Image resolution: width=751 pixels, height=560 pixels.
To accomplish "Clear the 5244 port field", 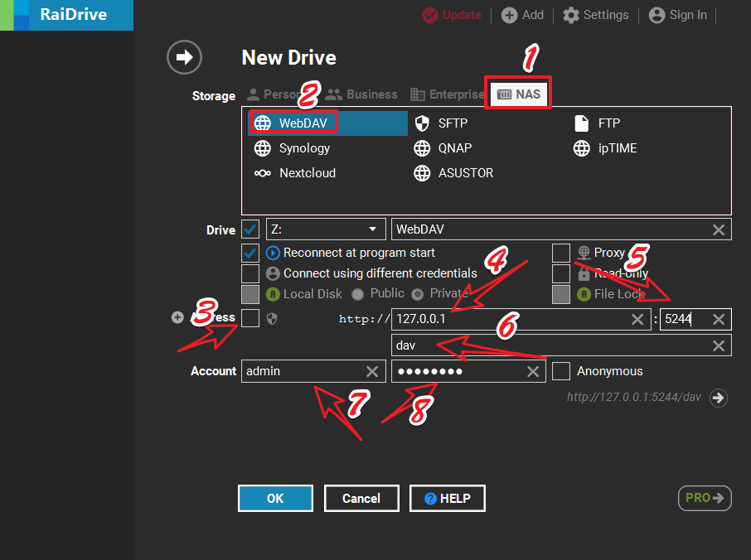I will 719,319.
